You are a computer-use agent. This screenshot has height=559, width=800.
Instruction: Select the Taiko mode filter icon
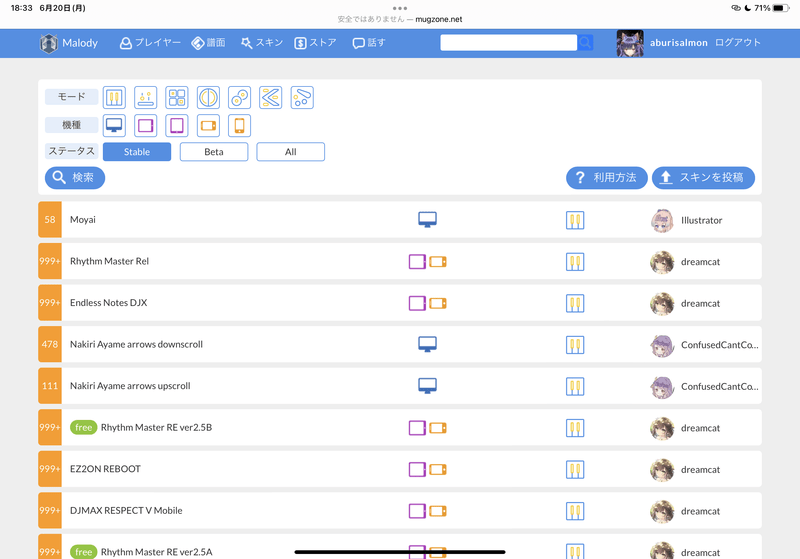pyautogui.click(x=208, y=98)
